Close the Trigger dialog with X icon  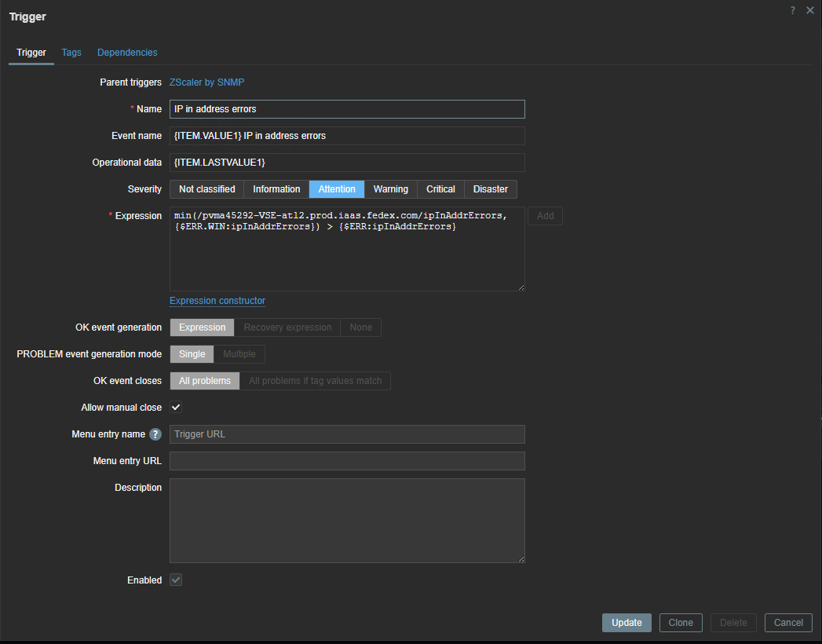pyautogui.click(x=810, y=10)
